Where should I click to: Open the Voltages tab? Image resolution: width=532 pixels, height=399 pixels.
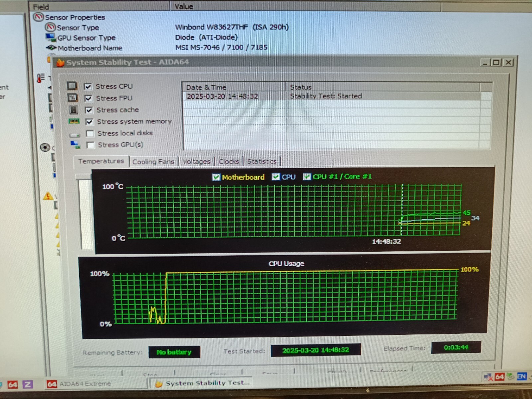(197, 162)
